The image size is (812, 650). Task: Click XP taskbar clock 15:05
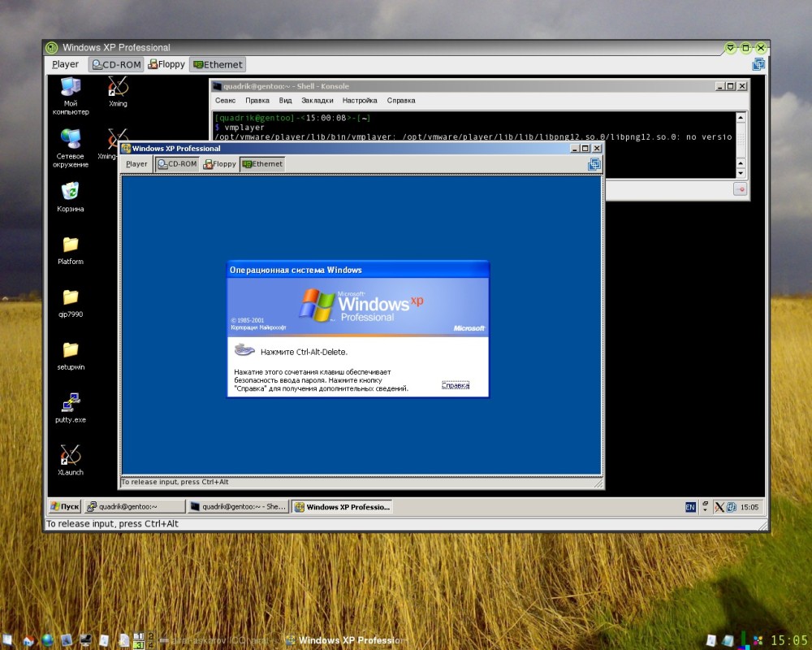[749, 507]
